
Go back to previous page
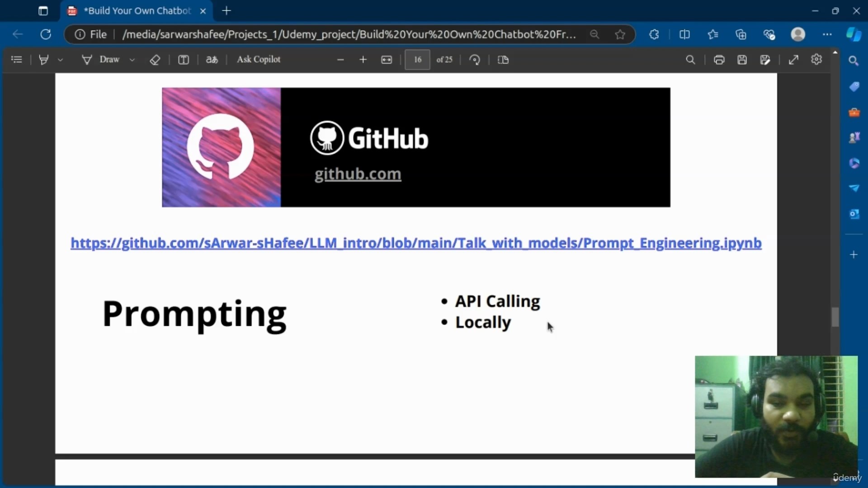(x=18, y=34)
